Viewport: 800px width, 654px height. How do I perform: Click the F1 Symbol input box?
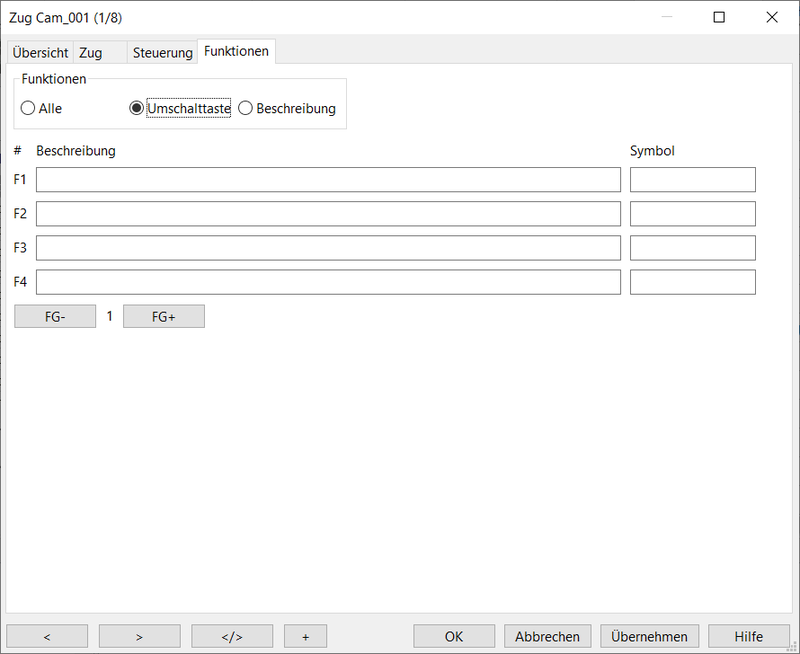pyautogui.click(x=692, y=180)
